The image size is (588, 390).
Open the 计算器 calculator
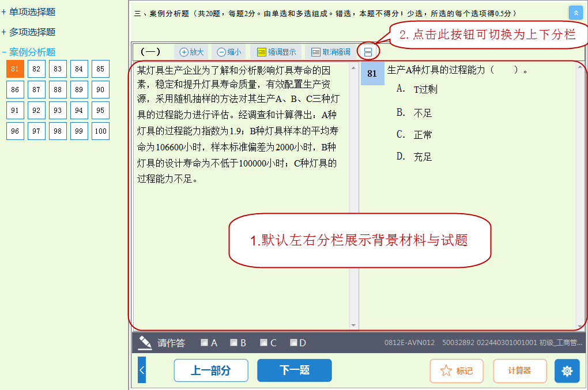519,370
